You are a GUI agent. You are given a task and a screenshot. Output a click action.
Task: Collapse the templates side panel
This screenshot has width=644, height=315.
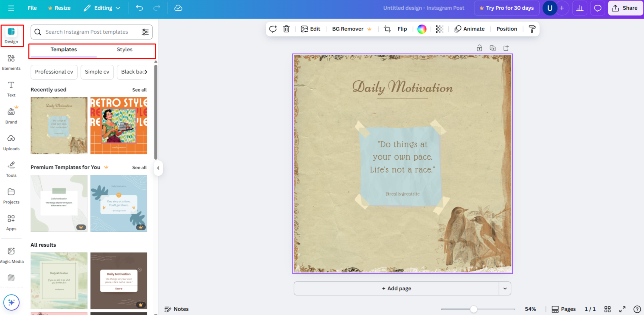[158, 168]
